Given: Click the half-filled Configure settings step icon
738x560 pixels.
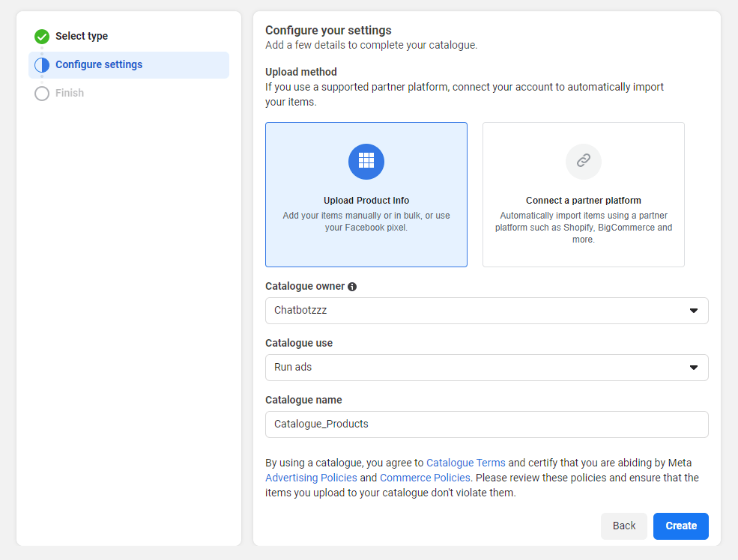Looking at the screenshot, I should (42, 65).
